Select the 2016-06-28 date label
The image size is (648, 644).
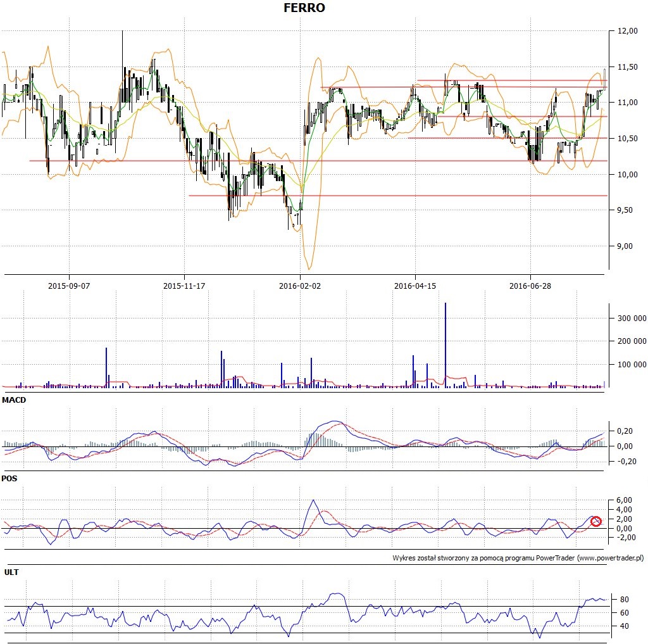point(530,286)
